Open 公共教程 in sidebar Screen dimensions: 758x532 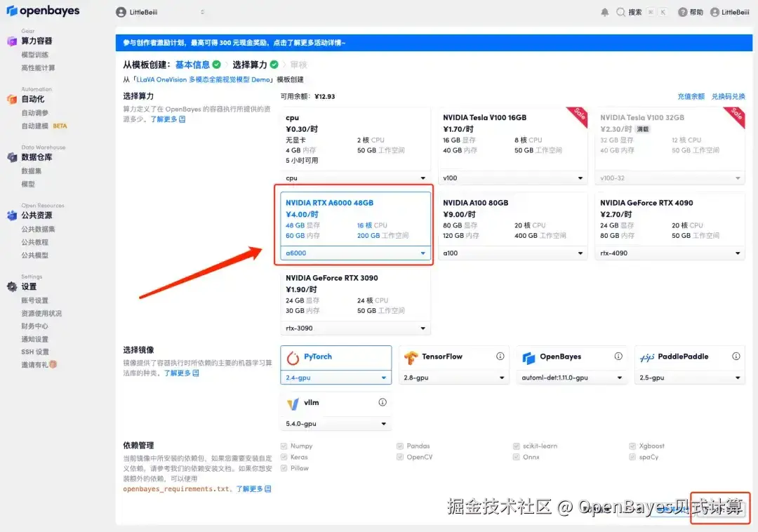(35, 242)
